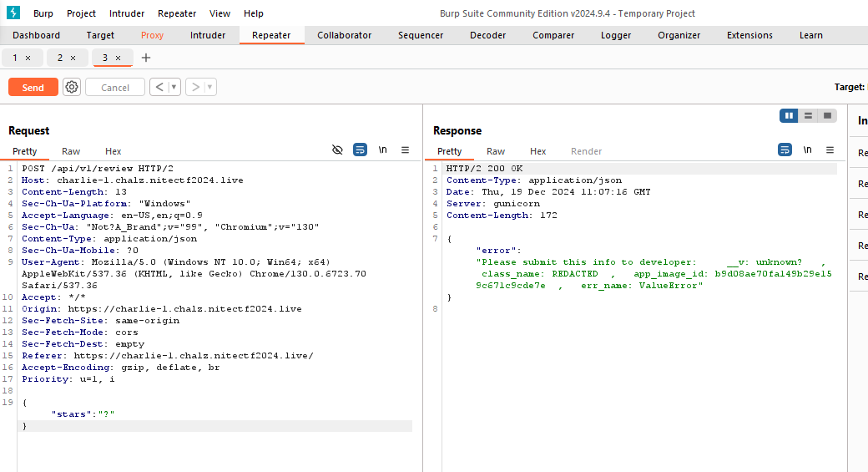The image size is (868, 472).
Task: Close Repeater tab 2
Action: [73, 58]
